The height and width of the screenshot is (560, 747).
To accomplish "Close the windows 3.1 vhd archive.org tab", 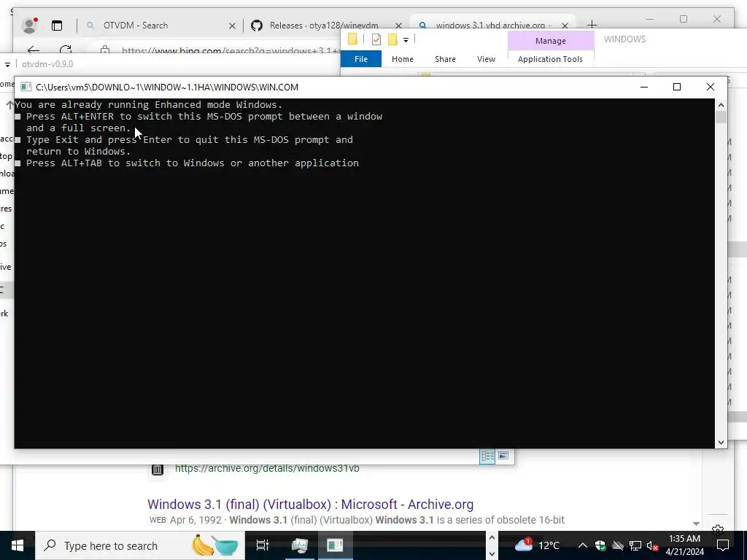I will point(565,26).
